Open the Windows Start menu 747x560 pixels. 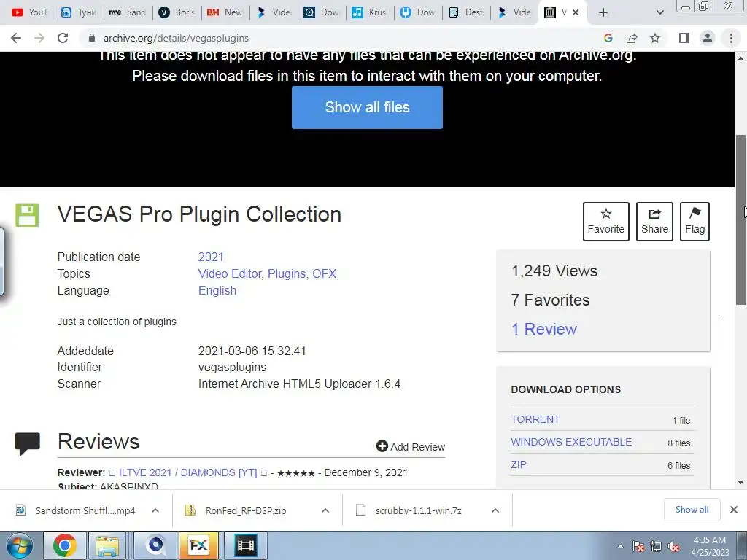coord(19,545)
